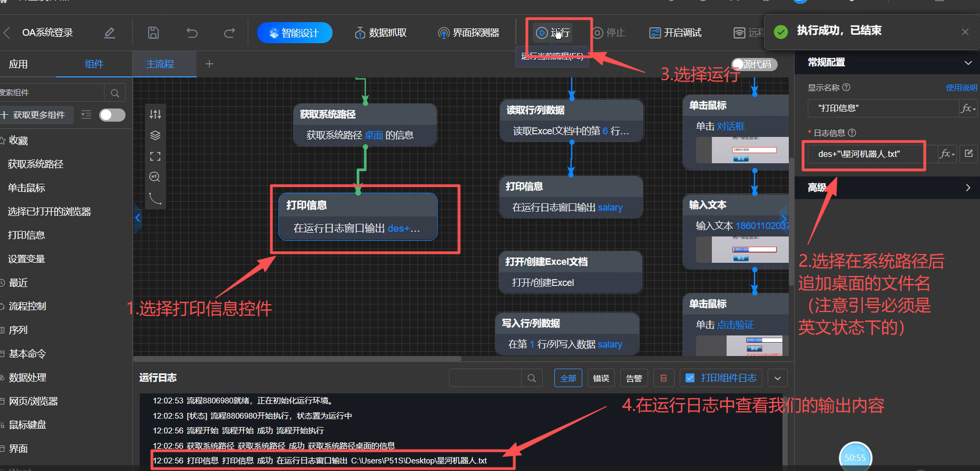Click the list icon next to 获取更多组件
The height and width of the screenshot is (471, 980).
86,115
